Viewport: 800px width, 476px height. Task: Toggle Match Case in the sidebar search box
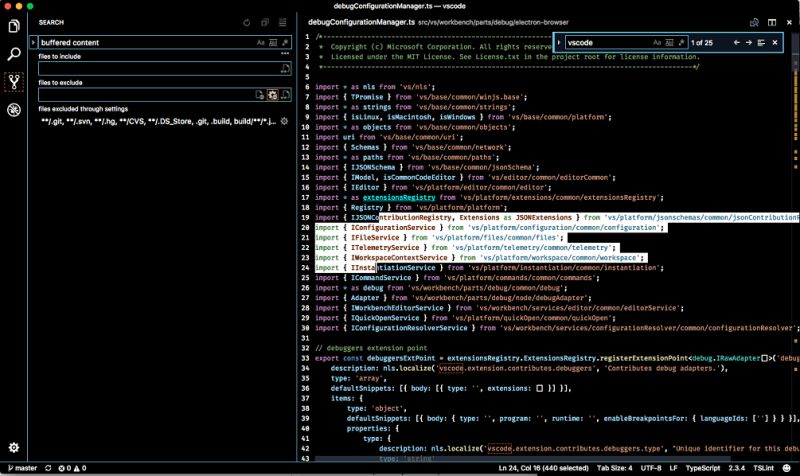261,42
